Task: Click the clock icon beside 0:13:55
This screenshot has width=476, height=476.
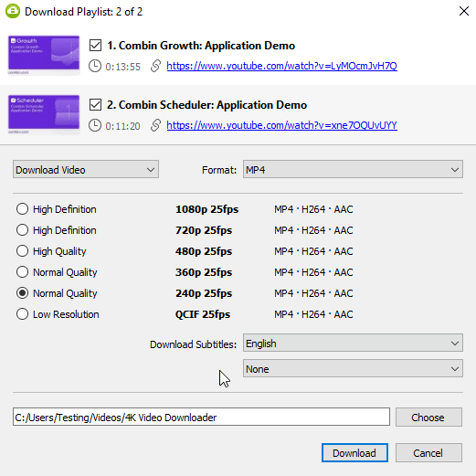Action: click(x=95, y=66)
